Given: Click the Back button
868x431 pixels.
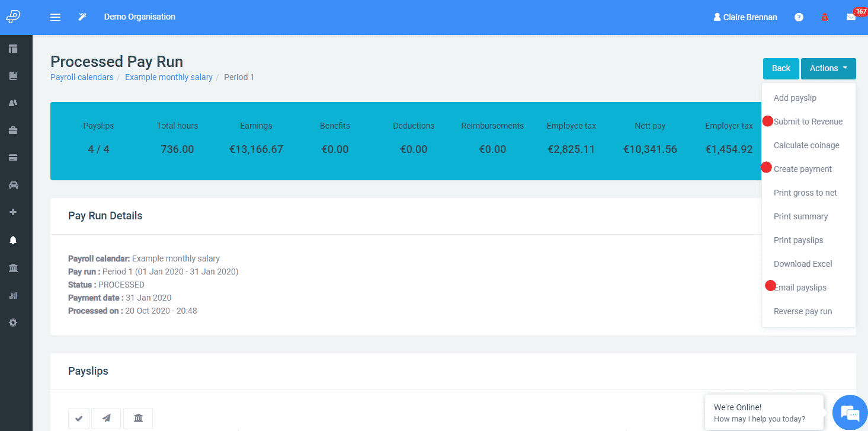Looking at the screenshot, I should (780, 68).
